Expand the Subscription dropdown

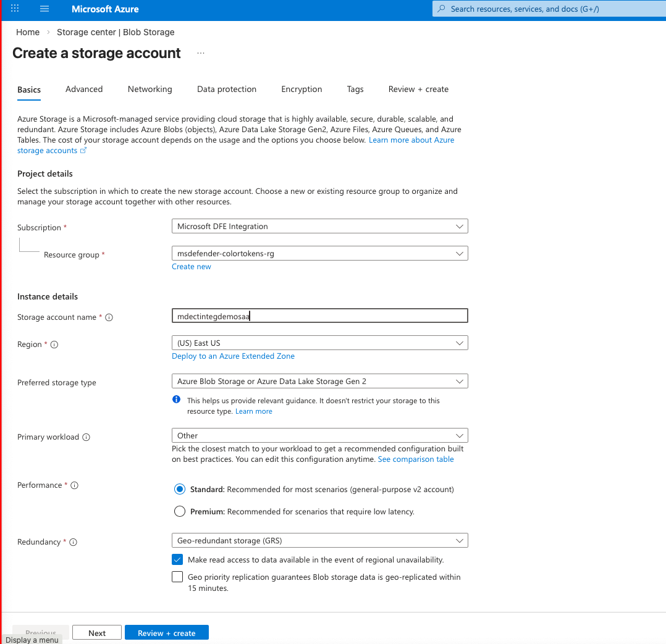(x=319, y=227)
